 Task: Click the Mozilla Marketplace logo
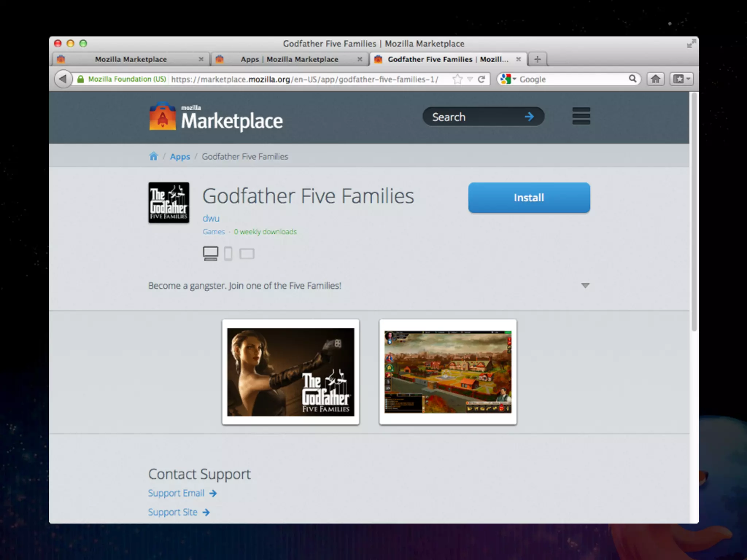coord(216,117)
